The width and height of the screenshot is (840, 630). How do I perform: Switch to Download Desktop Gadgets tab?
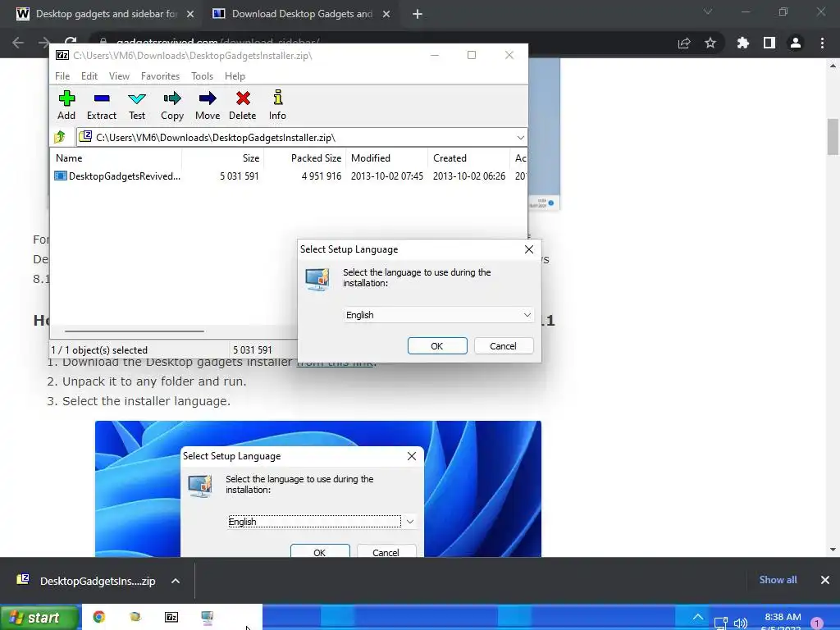tap(300, 14)
